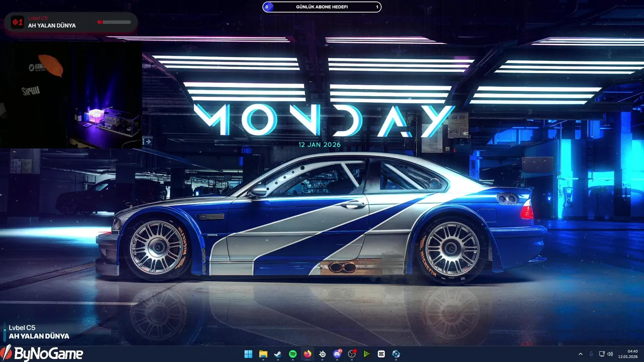Screen dimensions: 644x362
Task: Open CapCut from the taskbar
Action: pyautogui.click(x=381, y=354)
